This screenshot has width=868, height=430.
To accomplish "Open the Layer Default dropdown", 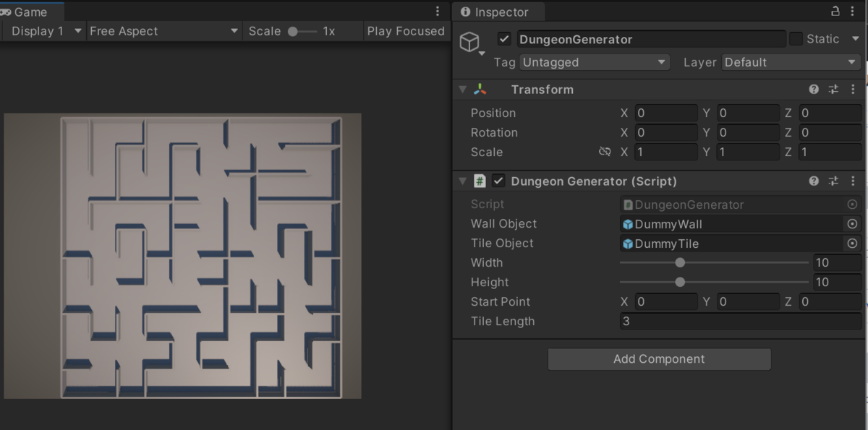I will pos(791,62).
